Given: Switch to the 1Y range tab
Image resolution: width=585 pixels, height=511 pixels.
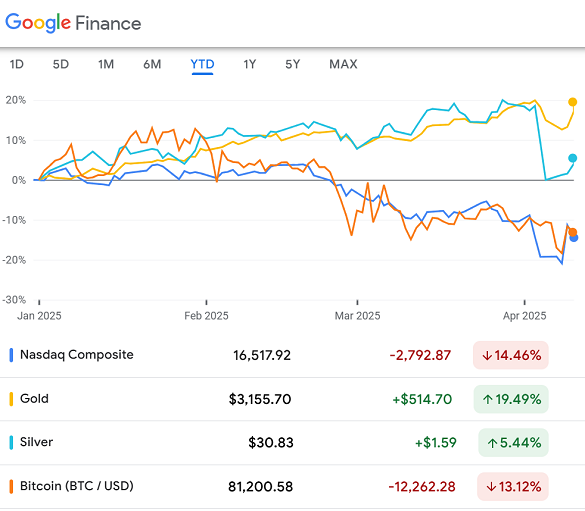Looking at the screenshot, I should tap(250, 65).
